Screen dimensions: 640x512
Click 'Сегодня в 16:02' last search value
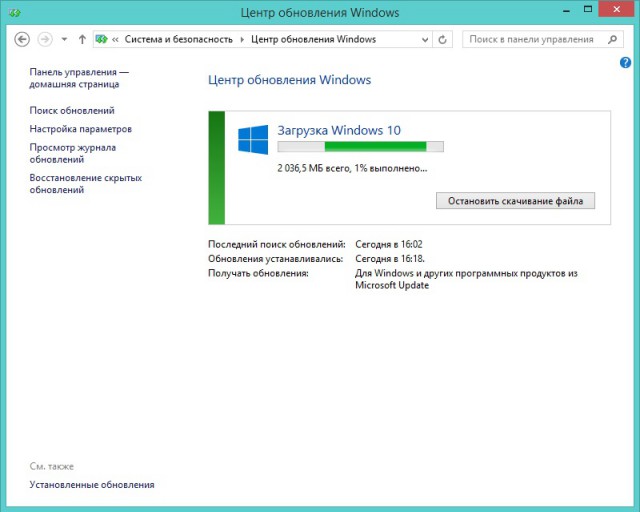(389, 244)
